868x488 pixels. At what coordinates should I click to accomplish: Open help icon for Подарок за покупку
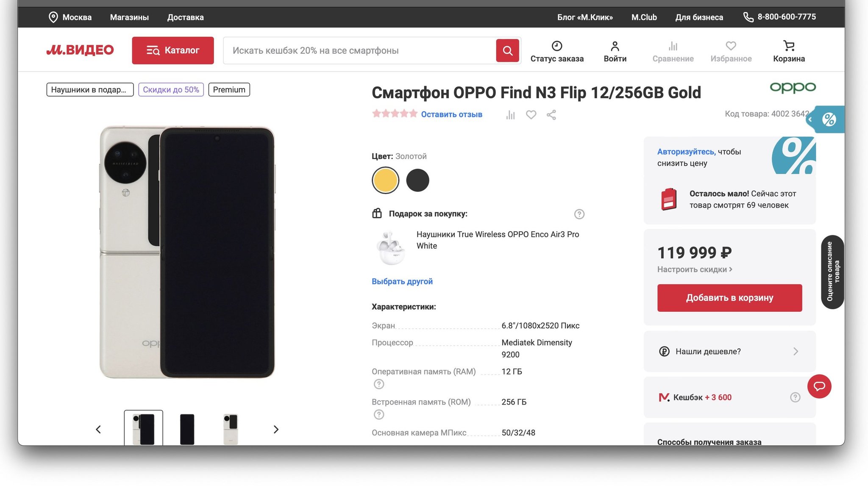pyautogui.click(x=579, y=214)
